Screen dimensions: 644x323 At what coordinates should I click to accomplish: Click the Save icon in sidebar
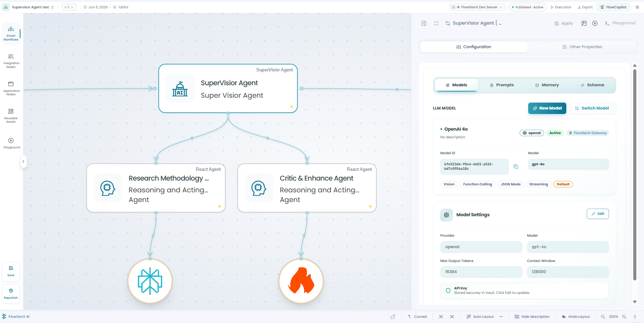11,271
